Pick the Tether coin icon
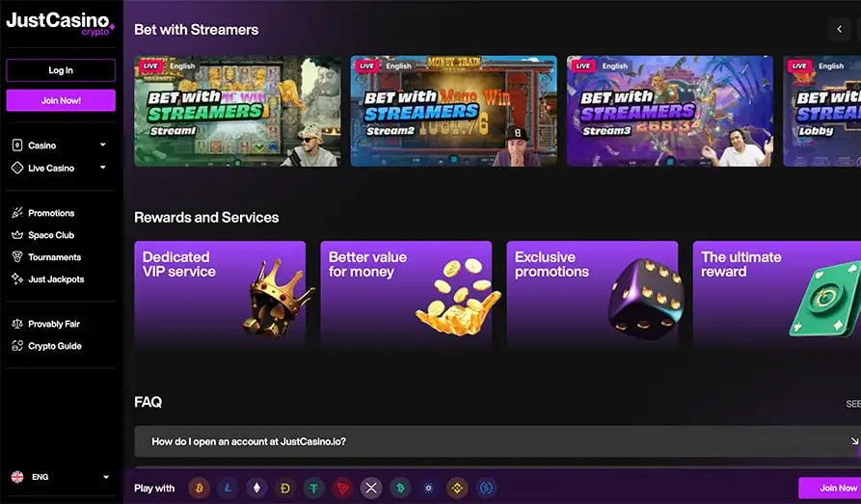 tap(314, 489)
